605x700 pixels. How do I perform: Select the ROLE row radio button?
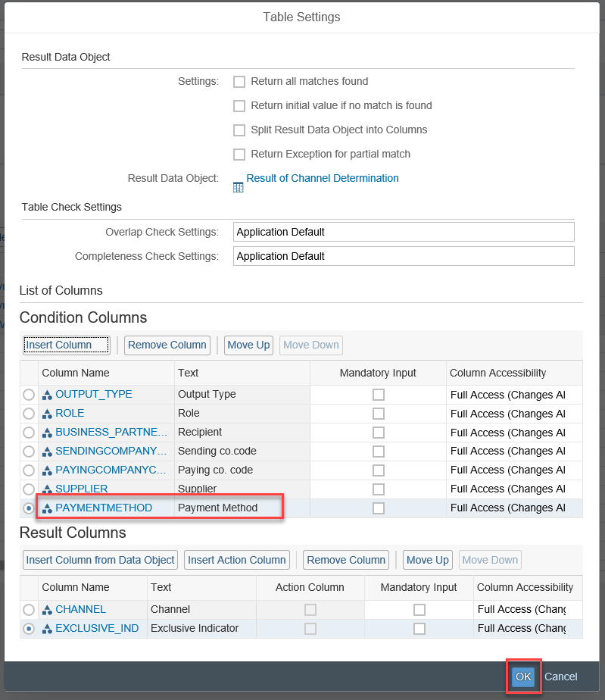[x=29, y=414]
